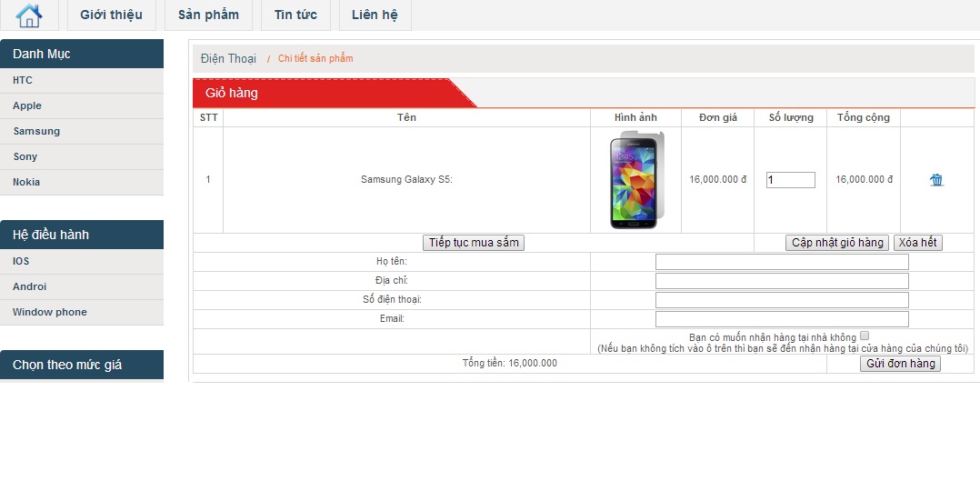Screen dimensions: 980x491
Task: Click the Chi tiết sản phẩm breadcrumb
Action: [315, 59]
